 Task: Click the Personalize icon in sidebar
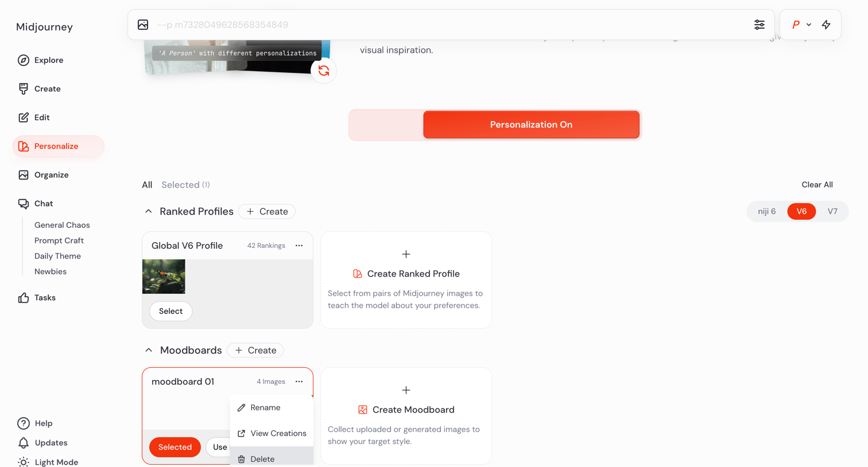(24, 146)
